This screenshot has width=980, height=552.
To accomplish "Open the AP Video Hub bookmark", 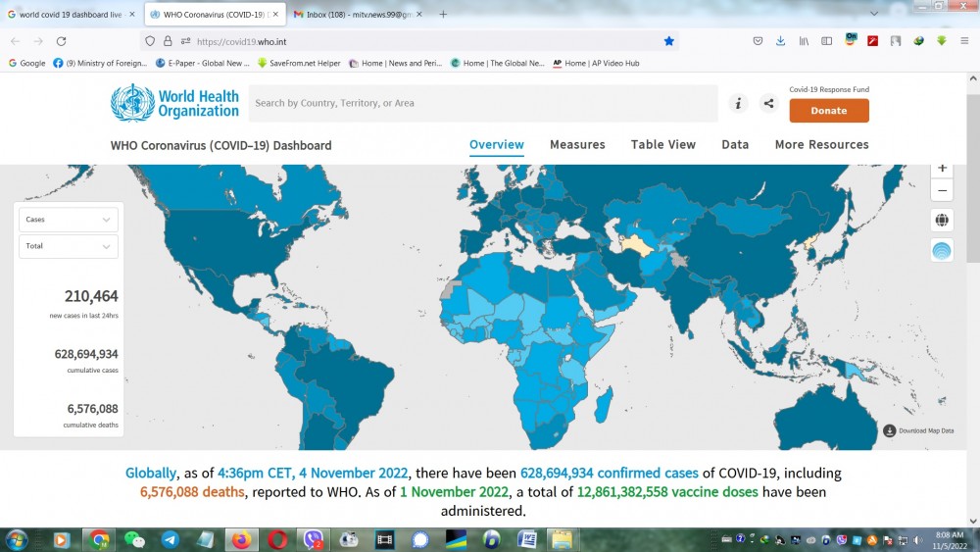I will 596,64.
